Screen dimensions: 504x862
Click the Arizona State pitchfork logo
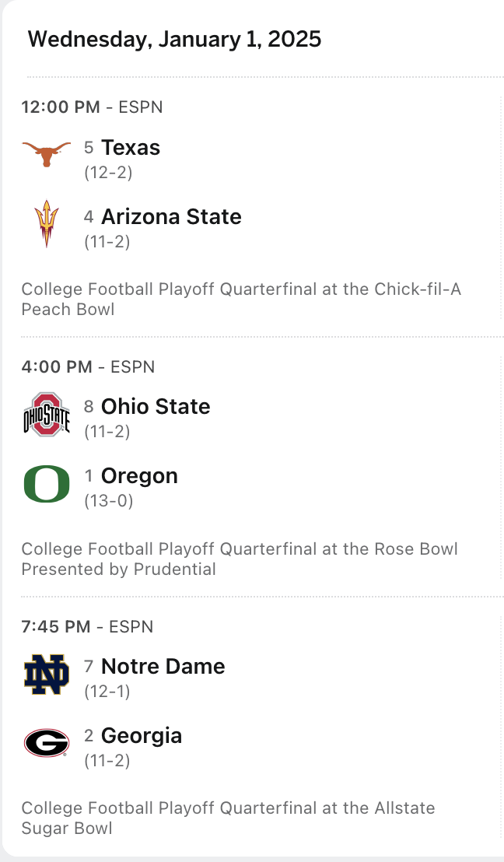[x=46, y=224]
